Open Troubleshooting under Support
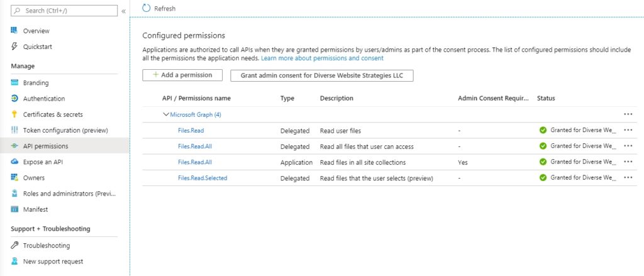The height and width of the screenshot is (276, 644). pyautogui.click(x=47, y=246)
